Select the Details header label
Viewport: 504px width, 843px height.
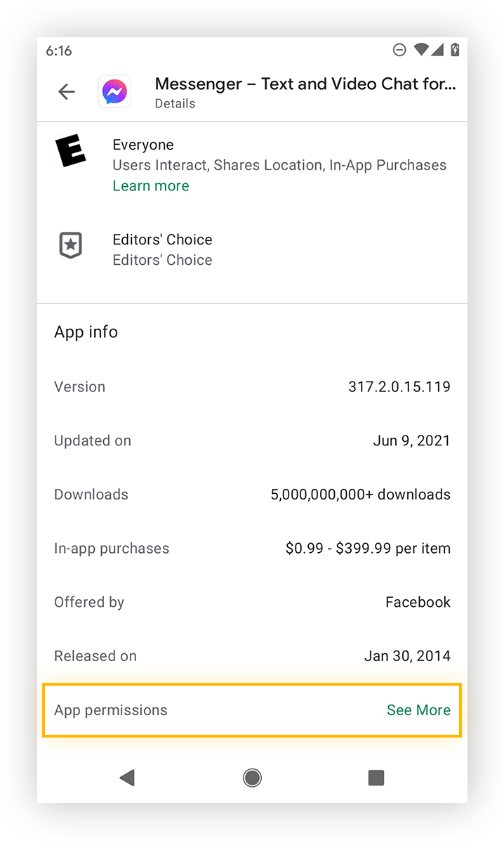coord(175,103)
